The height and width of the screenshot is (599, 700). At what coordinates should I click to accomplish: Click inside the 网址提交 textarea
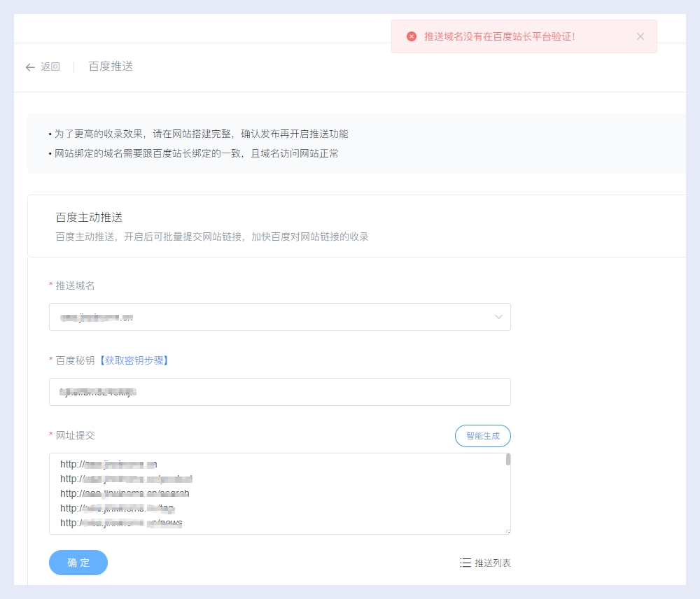tap(279, 493)
